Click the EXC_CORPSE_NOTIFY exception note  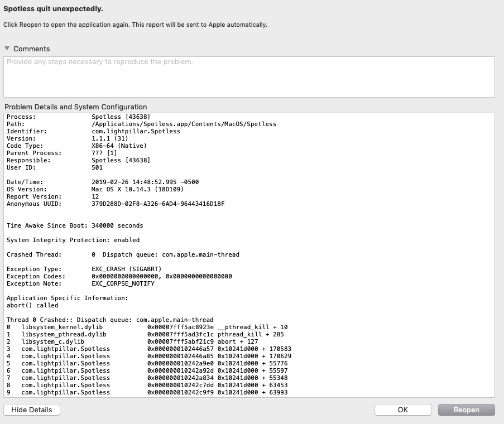click(x=123, y=283)
